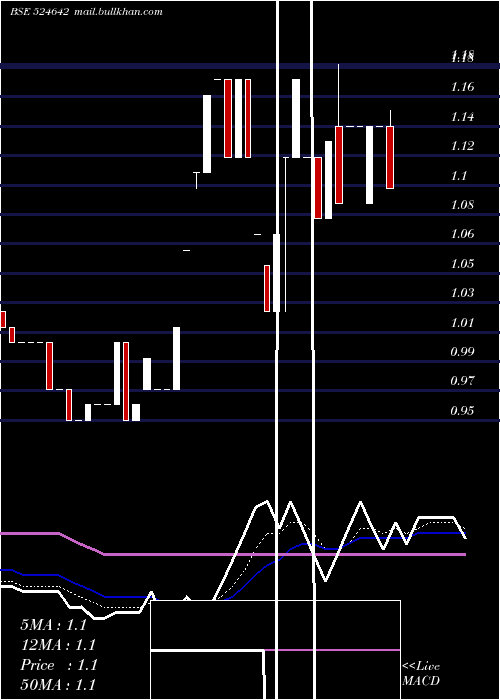Click the 0.97 price axis label
The width and height of the screenshot is (500, 700).
tap(462, 381)
